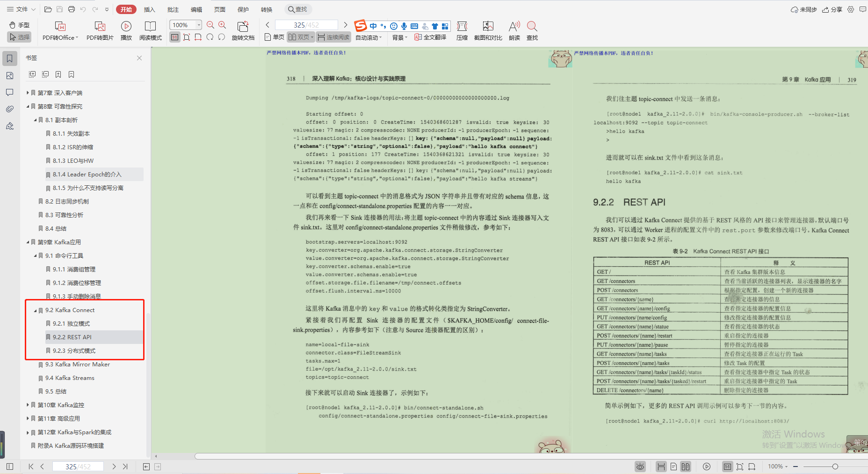The image size is (868, 474).
Task: Toggle the 选择 select tool
Action: 19,37
